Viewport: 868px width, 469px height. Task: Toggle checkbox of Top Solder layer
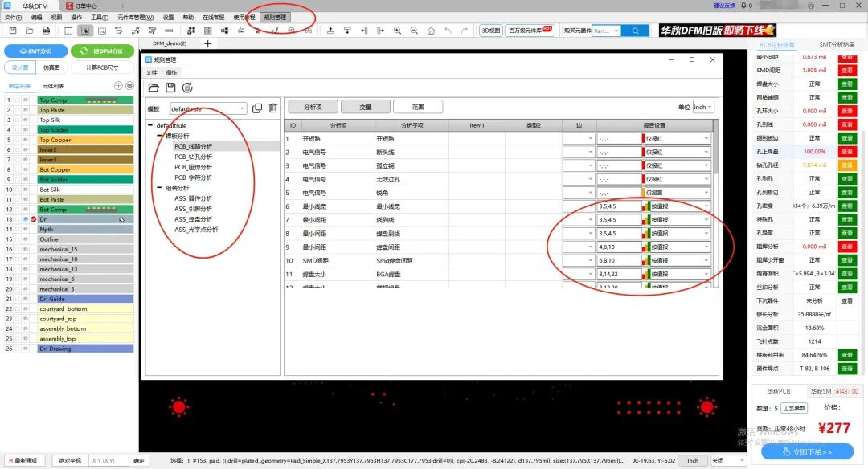pyautogui.click(x=17, y=130)
